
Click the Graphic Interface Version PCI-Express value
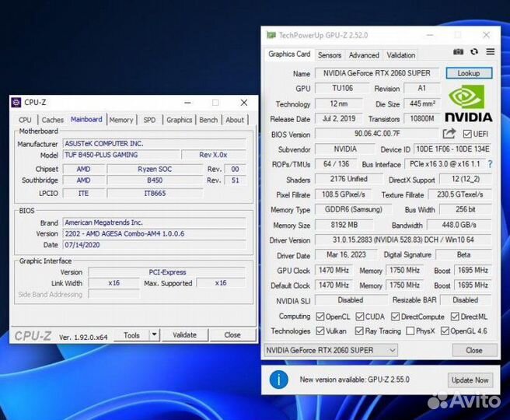(x=167, y=272)
